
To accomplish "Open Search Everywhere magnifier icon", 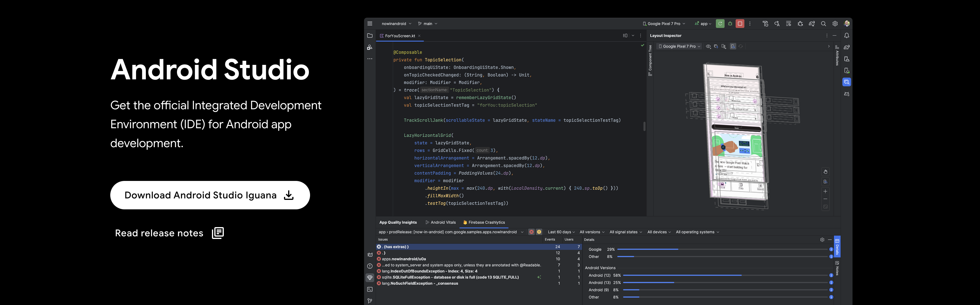I will point(823,24).
